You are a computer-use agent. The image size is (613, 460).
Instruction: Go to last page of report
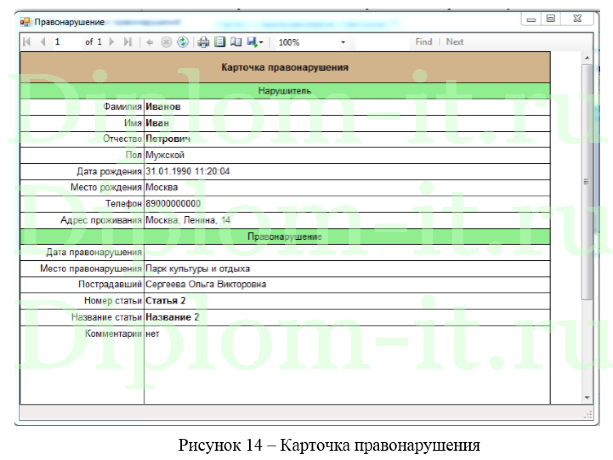coord(128,42)
